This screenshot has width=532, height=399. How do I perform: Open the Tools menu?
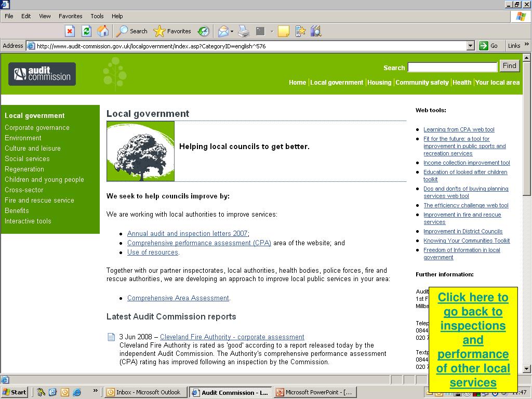tap(97, 16)
